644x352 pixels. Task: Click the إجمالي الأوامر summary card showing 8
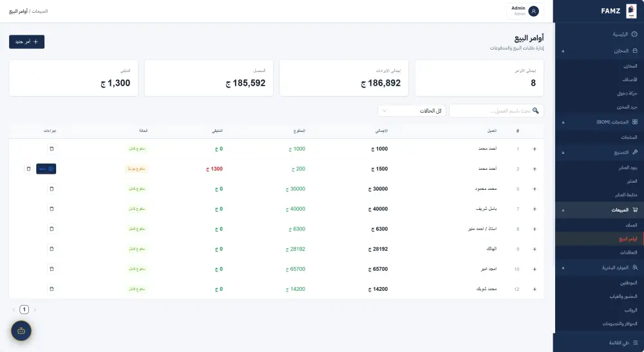479,78
